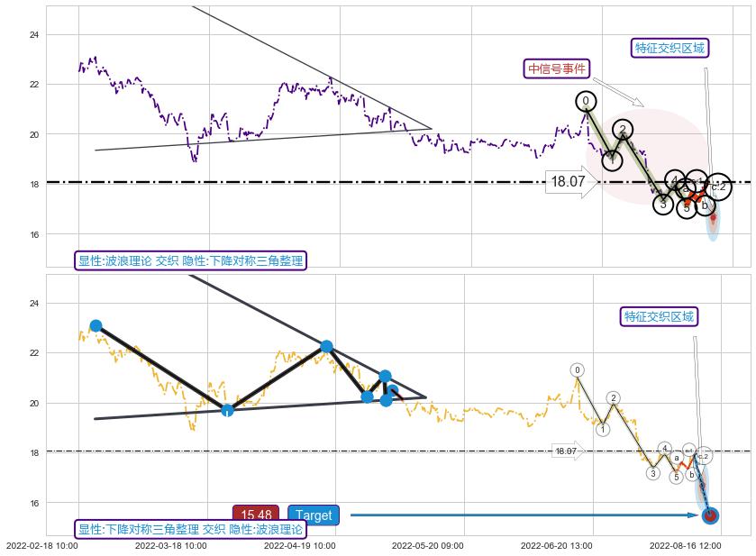Click the 2022-08-16 12:00 axis date
This screenshot has width=756, height=556.
click(685, 545)
